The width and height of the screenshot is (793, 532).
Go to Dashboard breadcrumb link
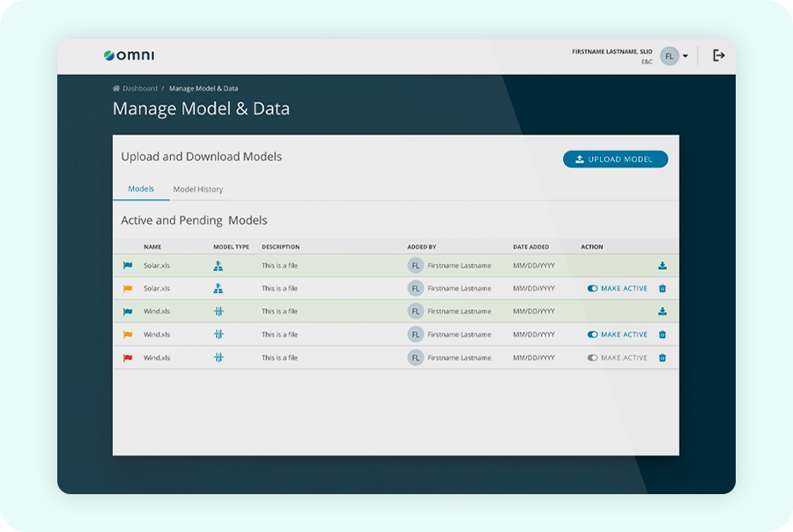(x=140, y=88)
